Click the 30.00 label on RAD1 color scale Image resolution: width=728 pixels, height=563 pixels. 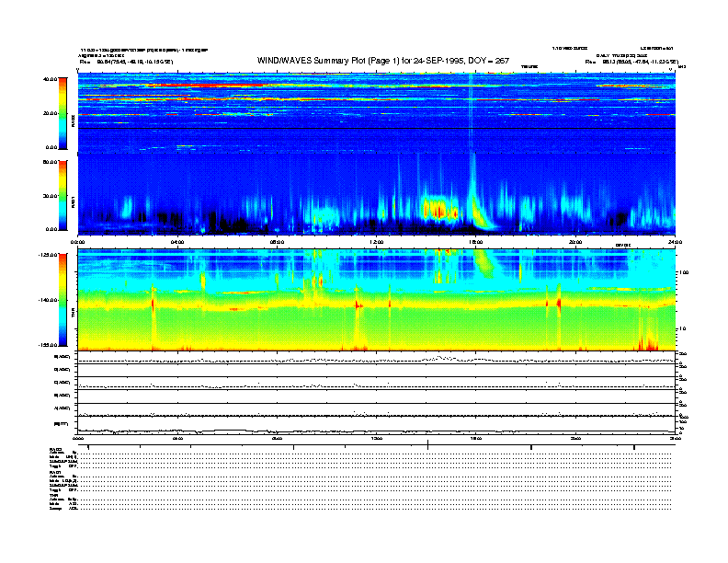coord(51,196)
